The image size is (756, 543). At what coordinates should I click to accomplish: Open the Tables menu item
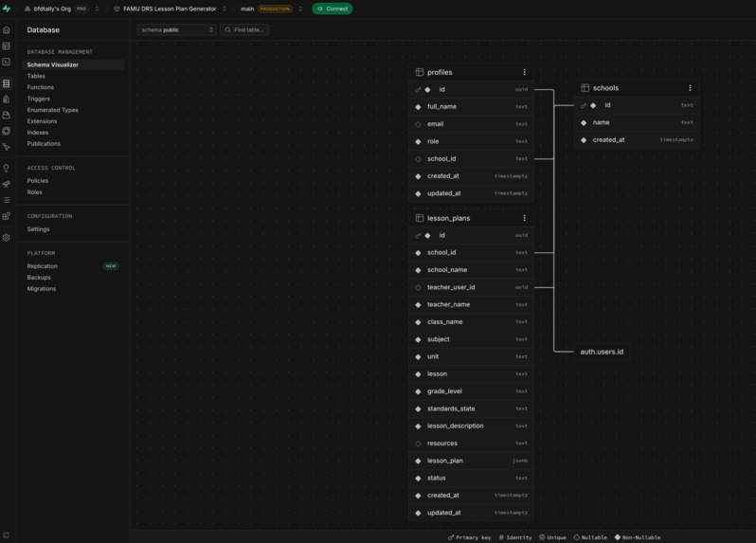[x=36, y=76]
